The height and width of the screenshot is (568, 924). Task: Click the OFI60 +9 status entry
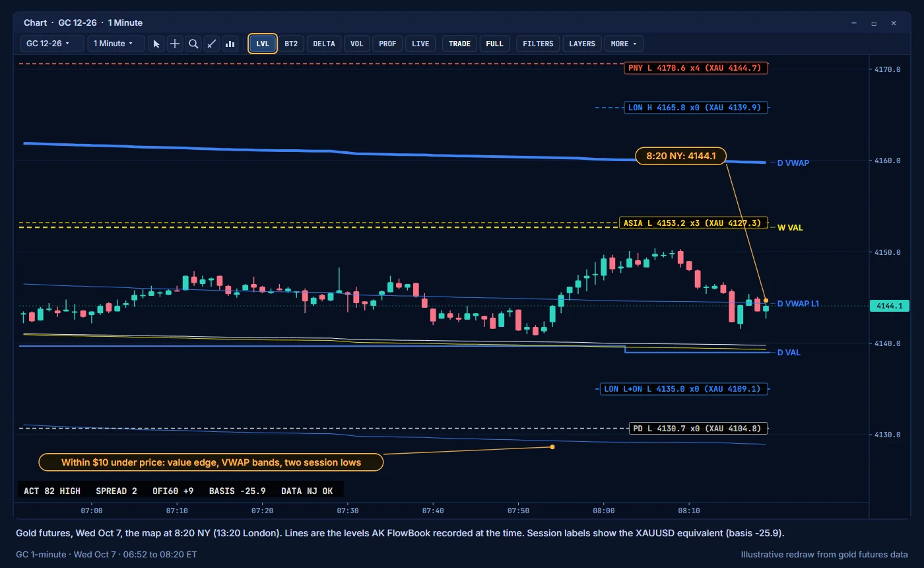tap(173, 491)
